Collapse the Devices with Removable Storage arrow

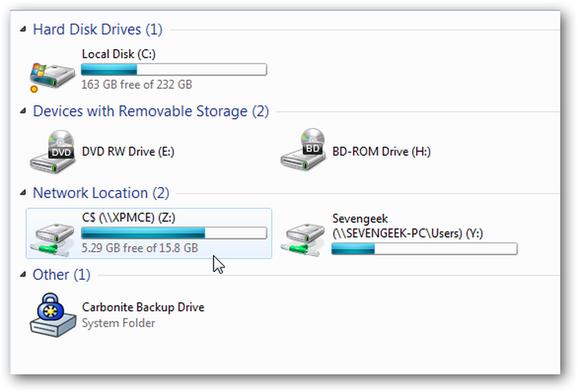point(23,110)
